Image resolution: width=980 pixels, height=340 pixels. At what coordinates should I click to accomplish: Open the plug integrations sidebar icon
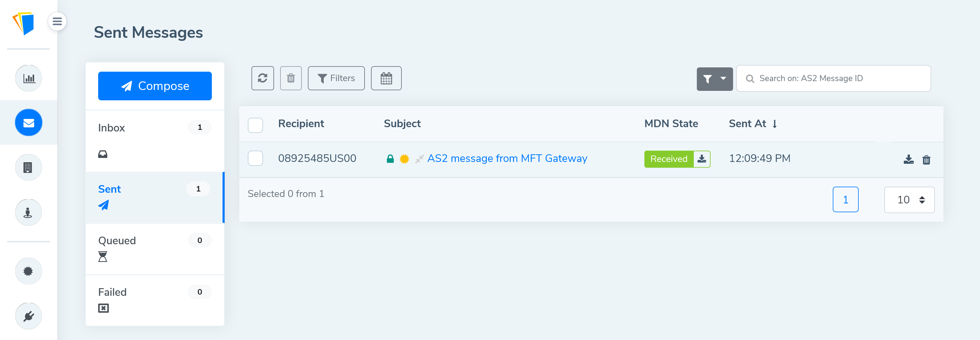29,316
